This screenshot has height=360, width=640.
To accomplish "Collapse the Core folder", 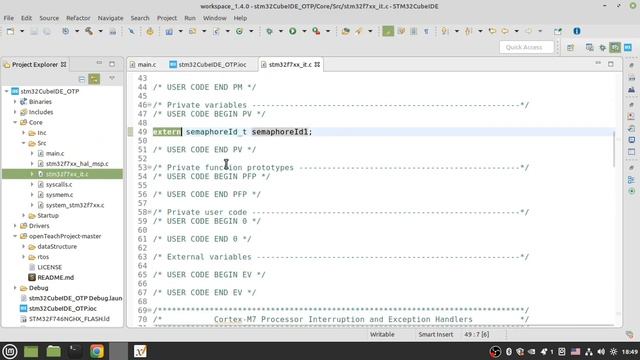I will tap(15, 122).
